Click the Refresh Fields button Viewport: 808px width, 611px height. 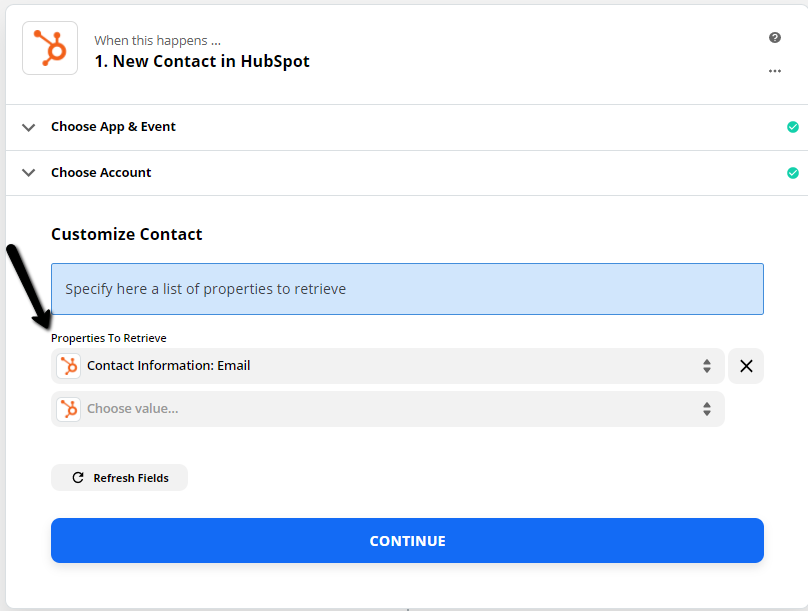point(120,478)
